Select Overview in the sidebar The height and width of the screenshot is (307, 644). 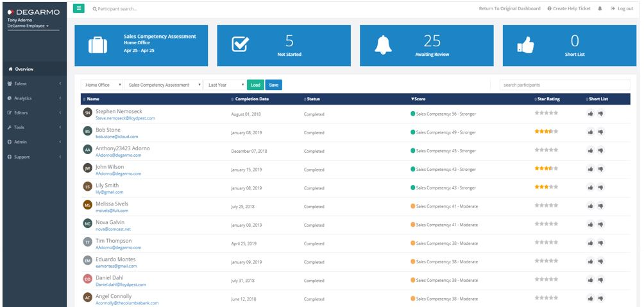[x=35, y=69]
